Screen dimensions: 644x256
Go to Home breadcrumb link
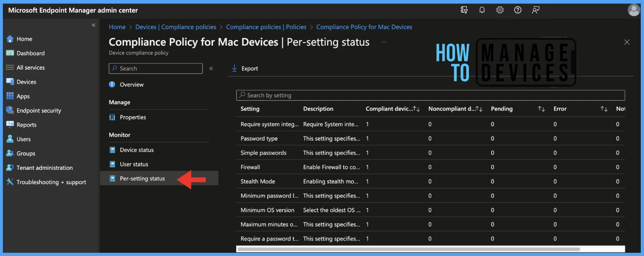[117, 27]
